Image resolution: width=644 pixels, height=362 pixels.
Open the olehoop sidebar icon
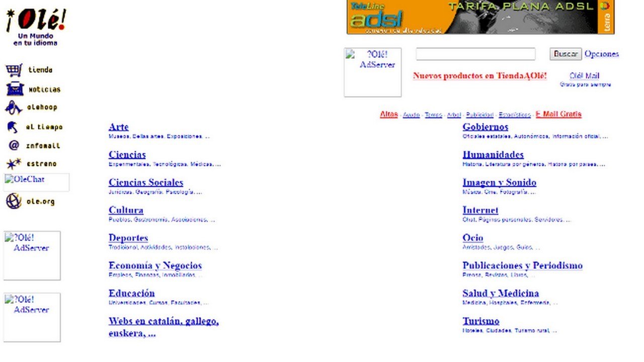coord(14,108)
